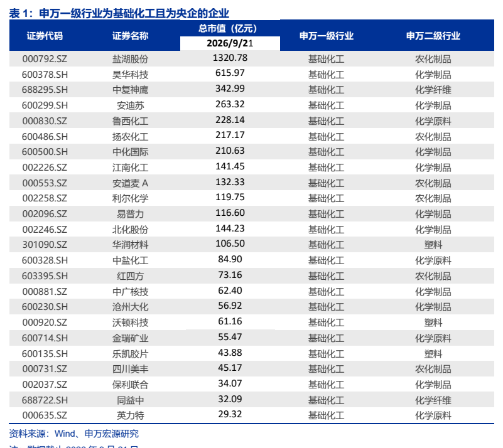Select stock code 688722.SH
The height and width of the screenshot is (448, 503).
pyautogui.click(x=45, y=400)
